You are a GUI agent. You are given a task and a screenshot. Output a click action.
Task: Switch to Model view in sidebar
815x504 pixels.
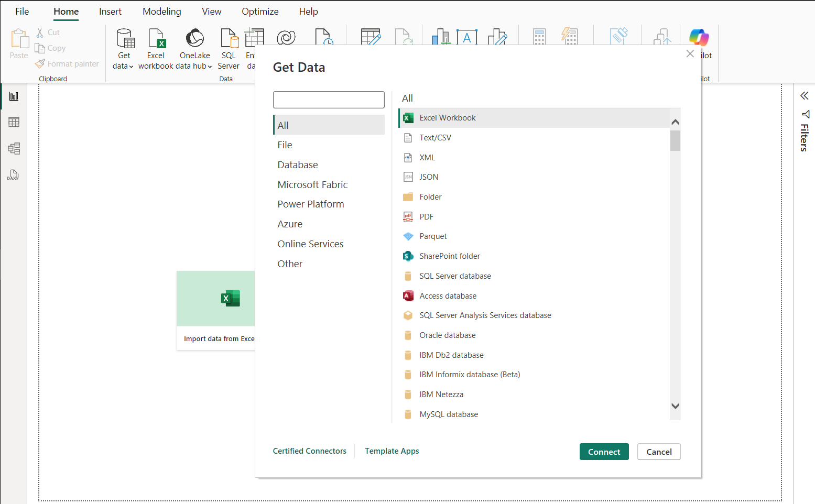(x=14, y=148)
